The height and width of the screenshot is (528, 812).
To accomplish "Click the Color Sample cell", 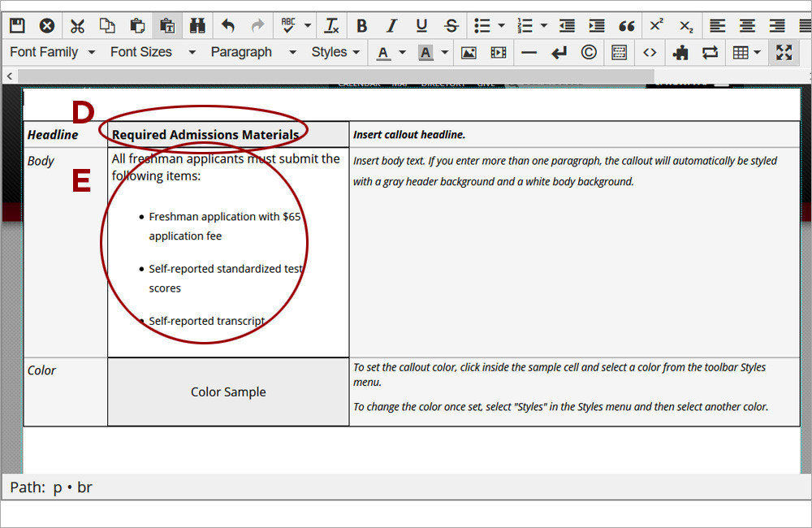I will point(228,392).
